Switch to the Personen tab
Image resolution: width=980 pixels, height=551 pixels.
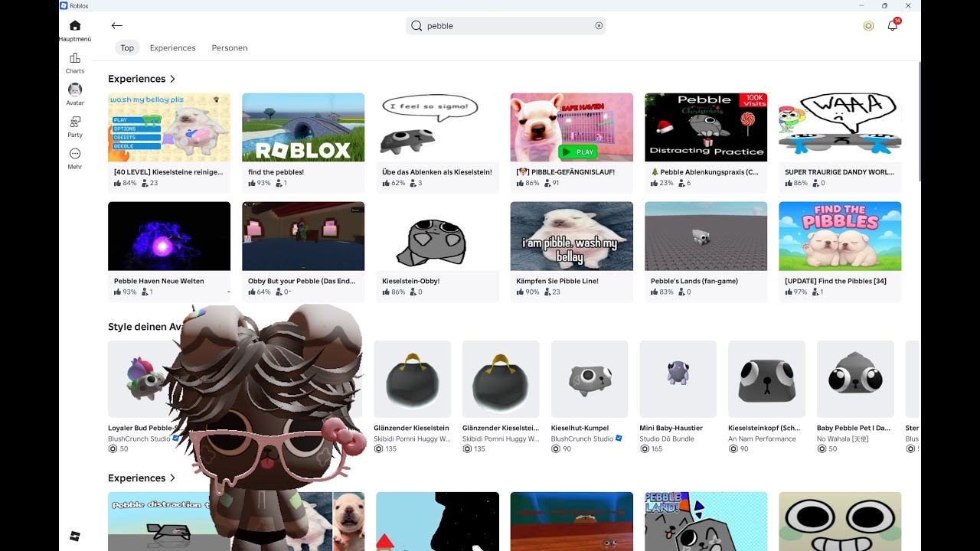pyautogui.click(x=230, y=47)
